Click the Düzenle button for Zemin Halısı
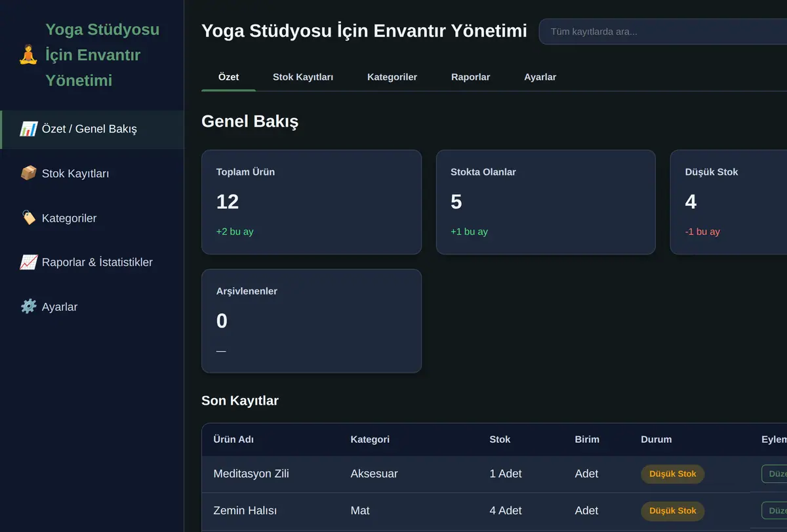 (774, 510)
